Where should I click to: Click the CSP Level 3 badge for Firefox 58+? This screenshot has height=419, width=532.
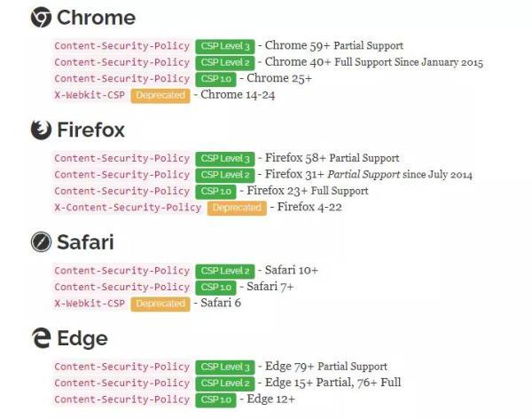(226, 158)
